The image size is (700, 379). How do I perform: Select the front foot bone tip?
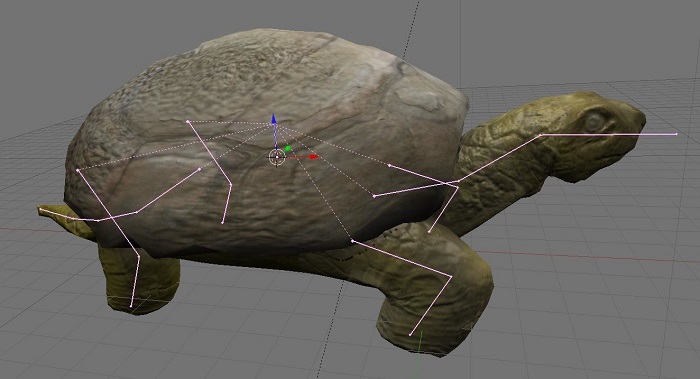(410, 334)
